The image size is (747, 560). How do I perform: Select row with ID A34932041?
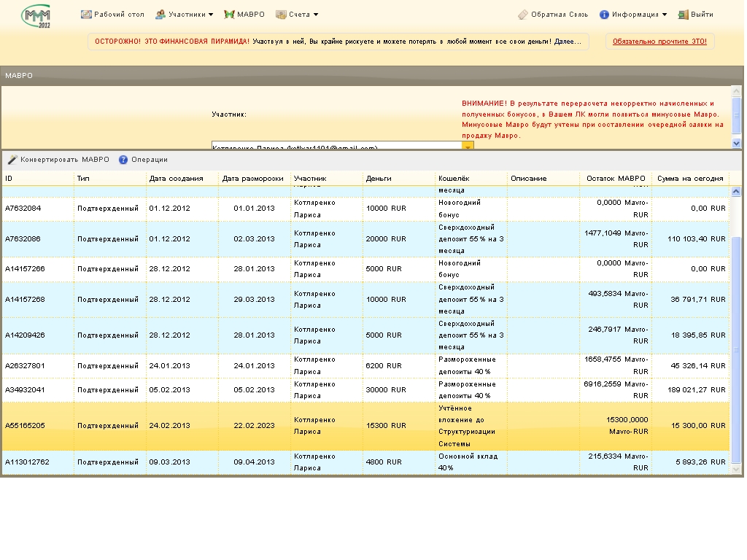(365, 390)
